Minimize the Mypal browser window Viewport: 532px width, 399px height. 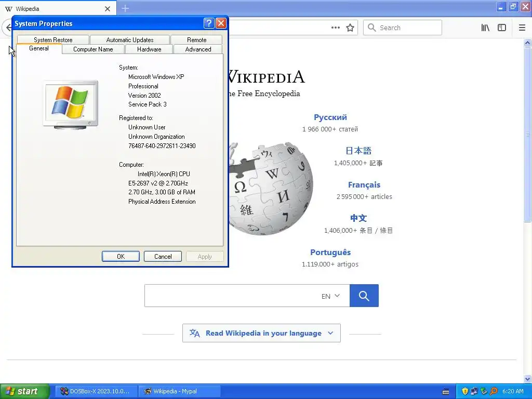tap(501, 7)
